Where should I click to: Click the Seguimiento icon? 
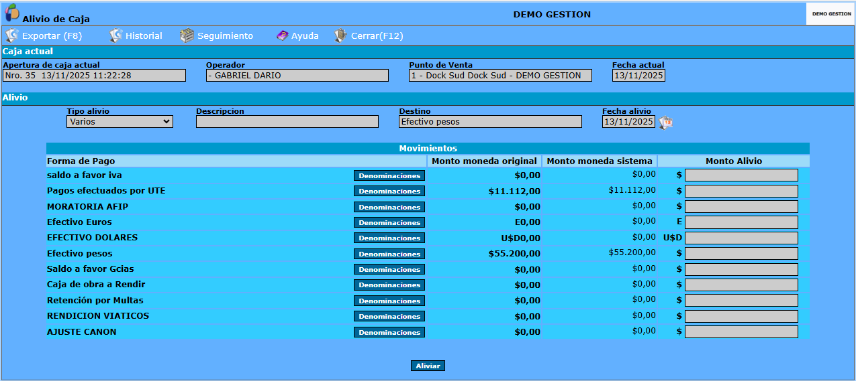(187, 36)
